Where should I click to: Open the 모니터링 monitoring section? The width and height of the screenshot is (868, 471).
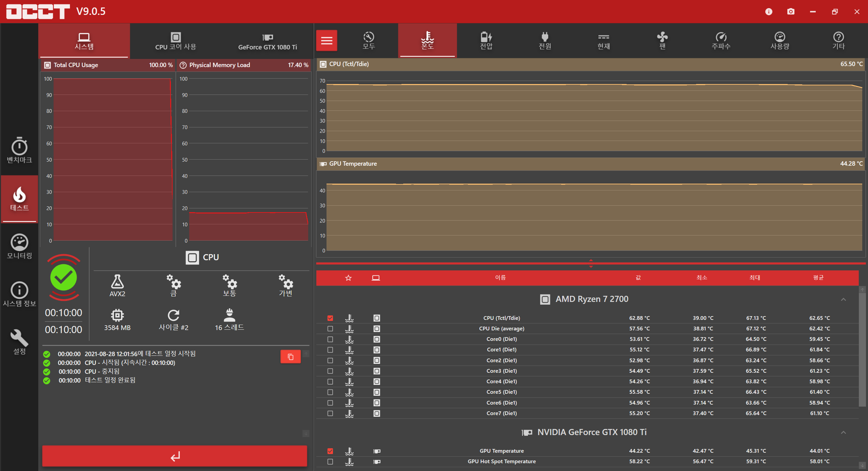(x=19, y=246)
